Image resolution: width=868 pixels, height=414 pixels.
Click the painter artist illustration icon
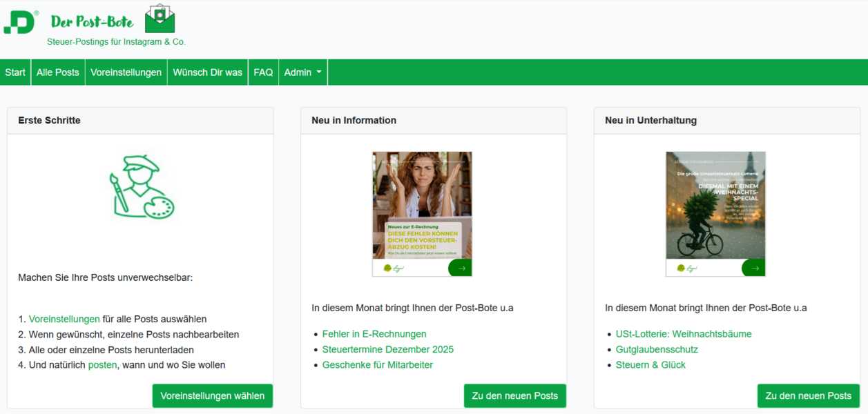point(140,187)
